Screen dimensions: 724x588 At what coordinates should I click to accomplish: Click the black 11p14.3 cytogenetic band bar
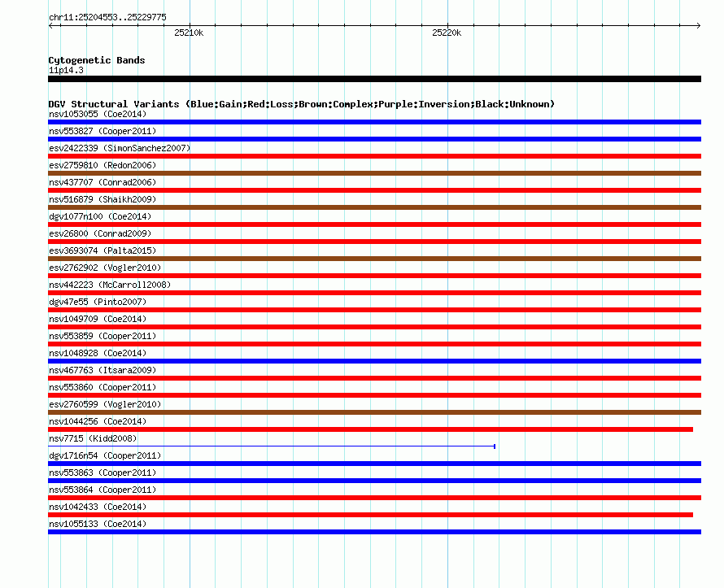374,79
